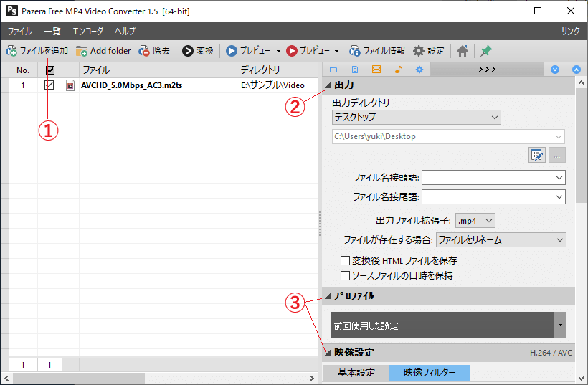This screenshot has width=588, height=385.
Task: Select the file AVCHD_5.0Mbps_AC3.m2ts
Action: [132, 85]
